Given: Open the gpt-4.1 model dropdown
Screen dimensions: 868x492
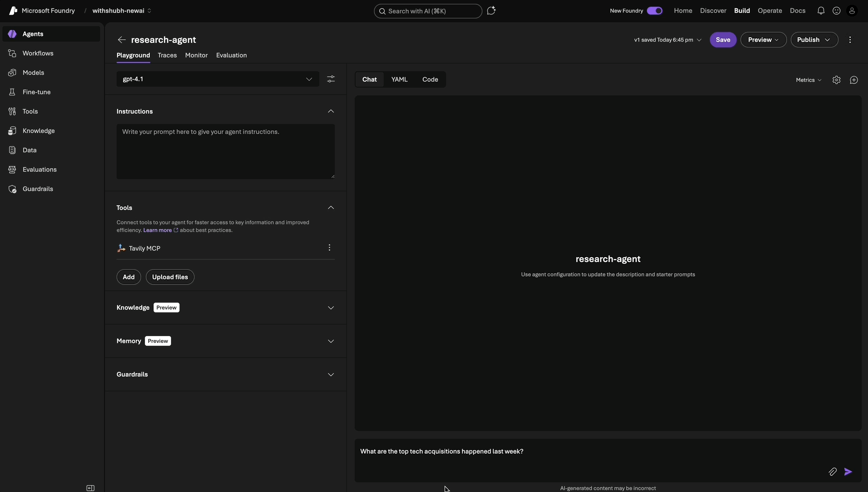Looking at the screenshot, I should [x=309, y=79].
